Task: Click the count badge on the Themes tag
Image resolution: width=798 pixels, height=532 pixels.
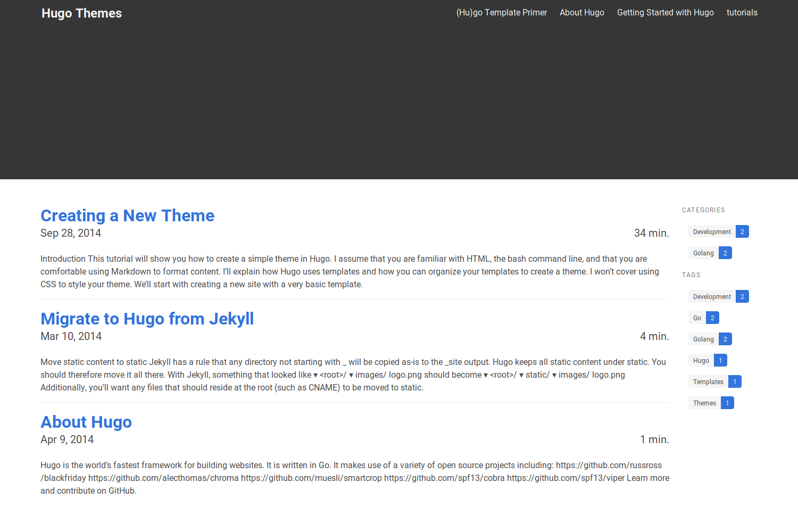Action: [x=727, y=403]
